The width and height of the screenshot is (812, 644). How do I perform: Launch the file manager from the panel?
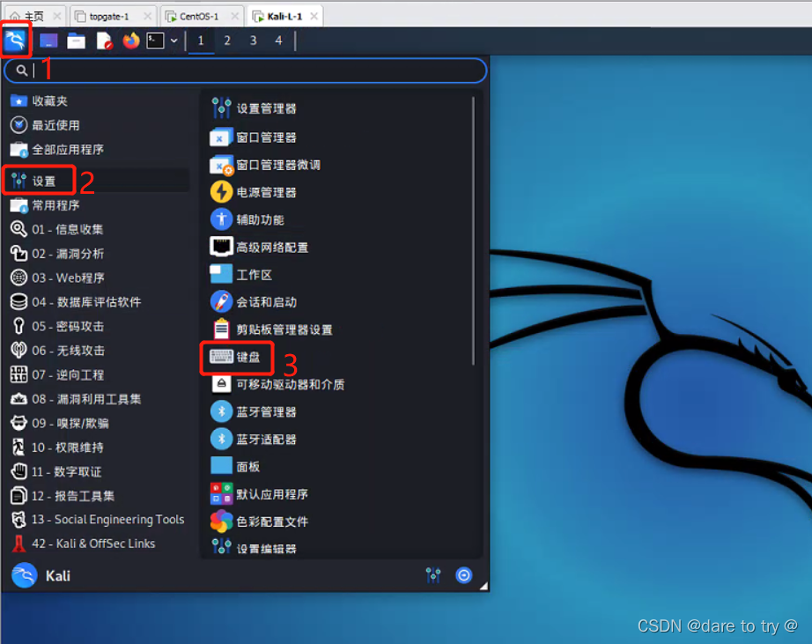(76, 41)
